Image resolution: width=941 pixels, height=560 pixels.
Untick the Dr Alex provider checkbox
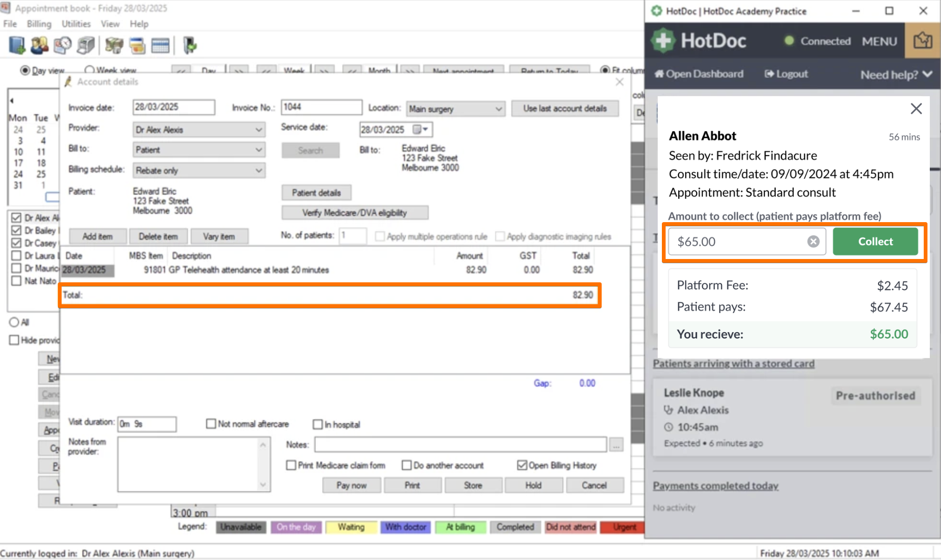tap(16, 218)
